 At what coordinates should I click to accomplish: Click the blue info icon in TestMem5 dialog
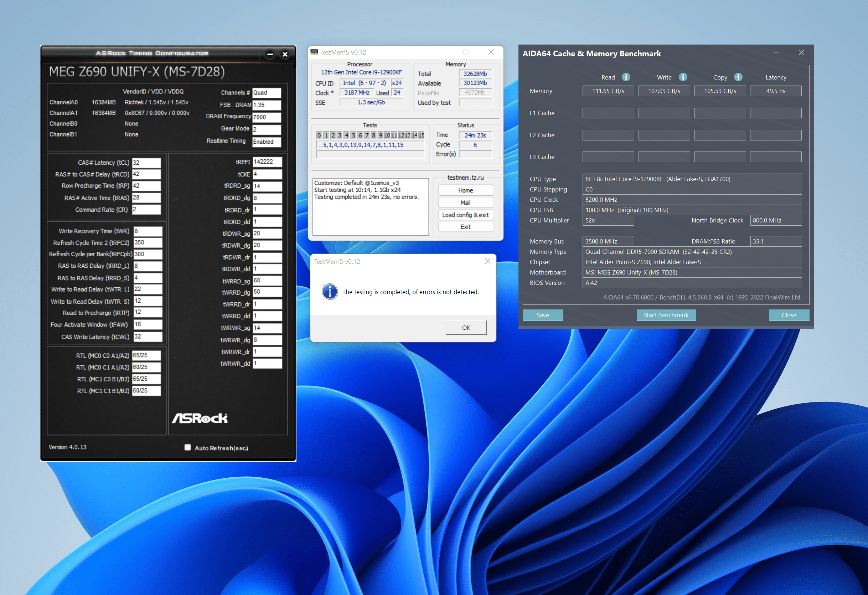click(x=330, y=292)
